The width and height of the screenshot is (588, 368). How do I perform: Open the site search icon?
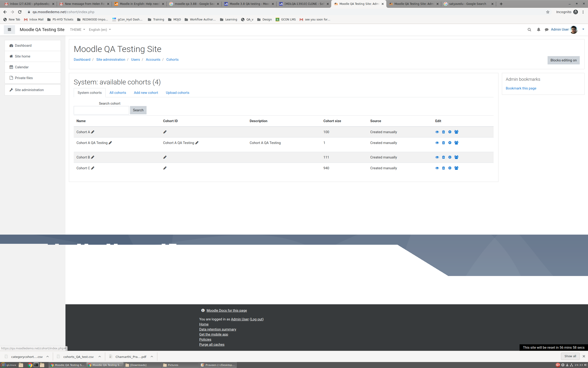(529, 30)
